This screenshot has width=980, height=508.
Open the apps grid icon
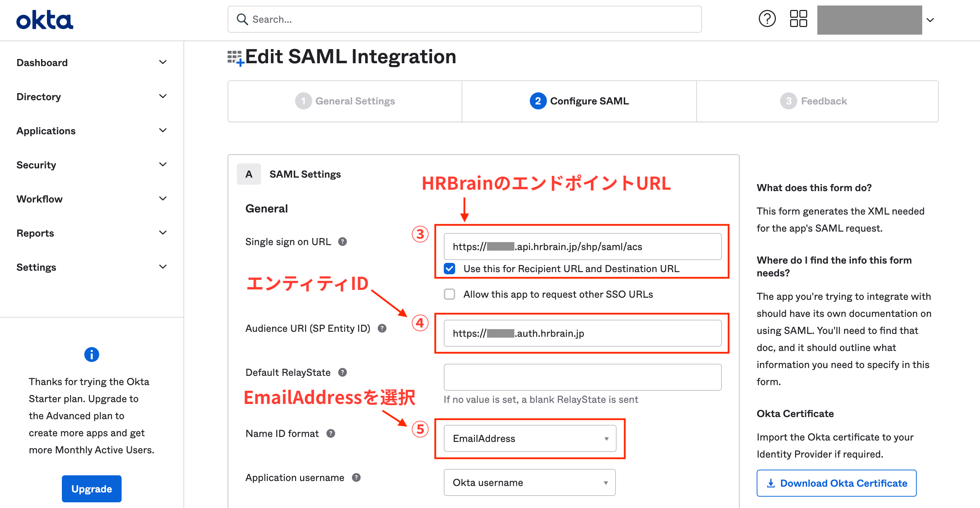click(x=798, y=18)
